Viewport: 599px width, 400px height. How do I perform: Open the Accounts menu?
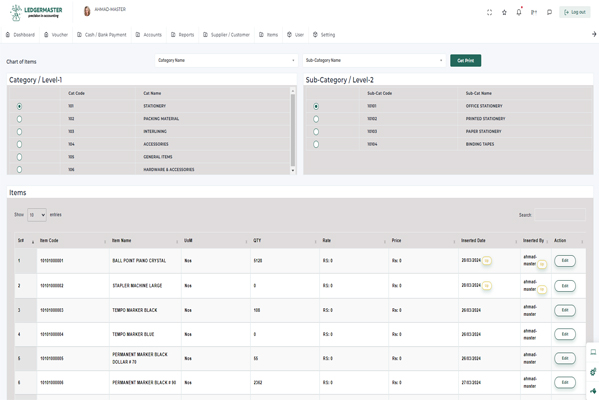[149, 35]
